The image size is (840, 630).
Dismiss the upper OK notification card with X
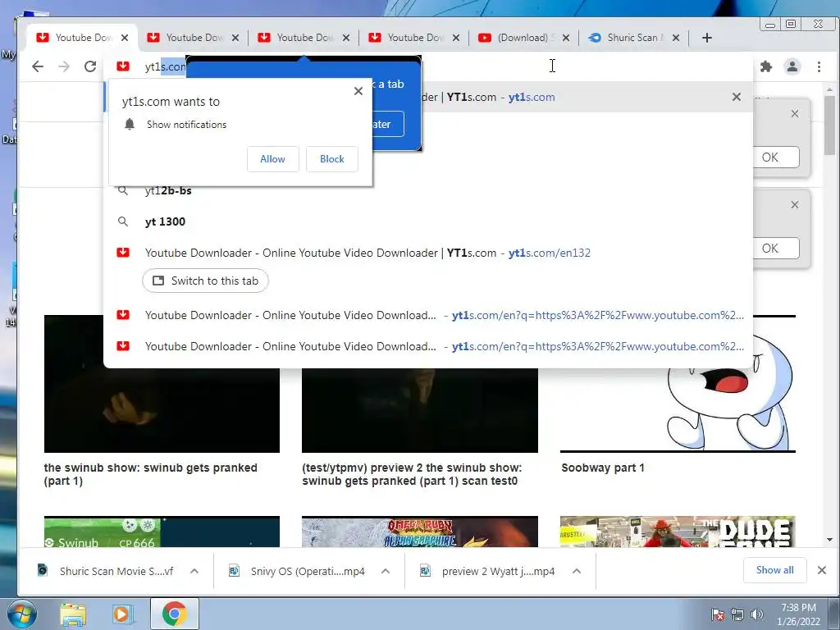pos(795,113)
